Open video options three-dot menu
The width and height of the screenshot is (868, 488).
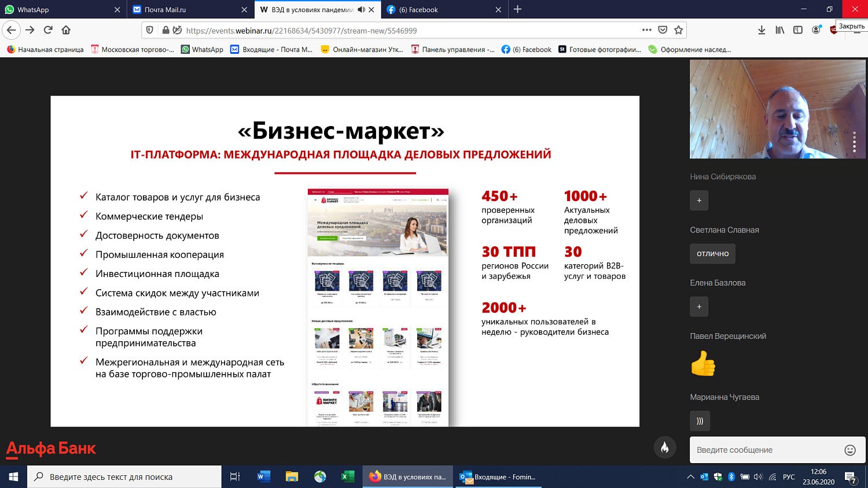(x=854, y=141)
